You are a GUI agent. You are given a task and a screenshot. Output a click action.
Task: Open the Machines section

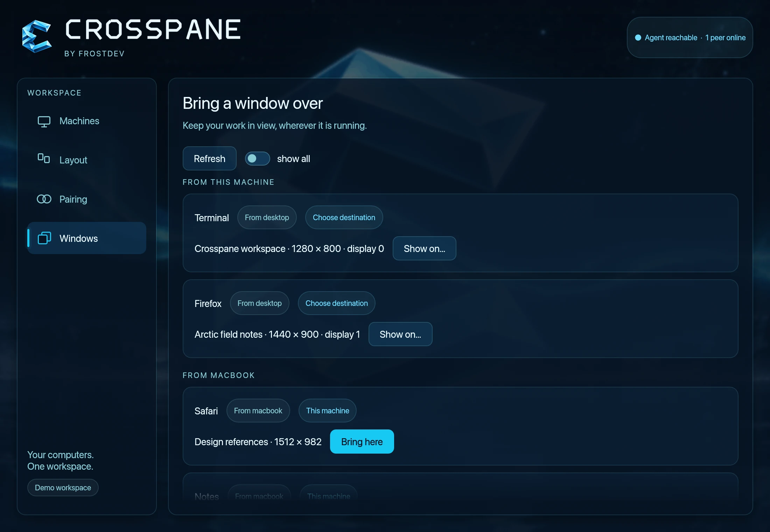[87, 121]
